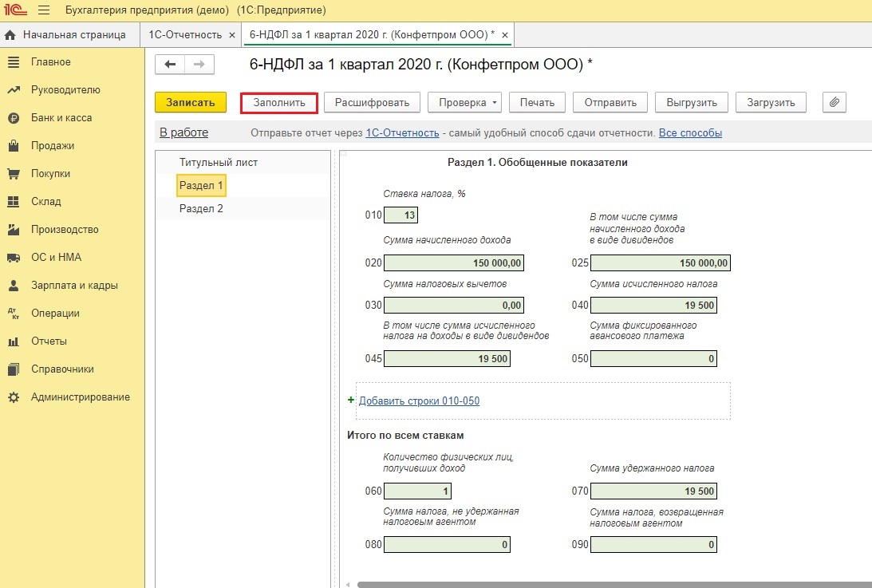Click the Зарплата и кадры person icon
Image resolution: width=872 pixels, height=588 pixels.
click(x=14, y=286)
